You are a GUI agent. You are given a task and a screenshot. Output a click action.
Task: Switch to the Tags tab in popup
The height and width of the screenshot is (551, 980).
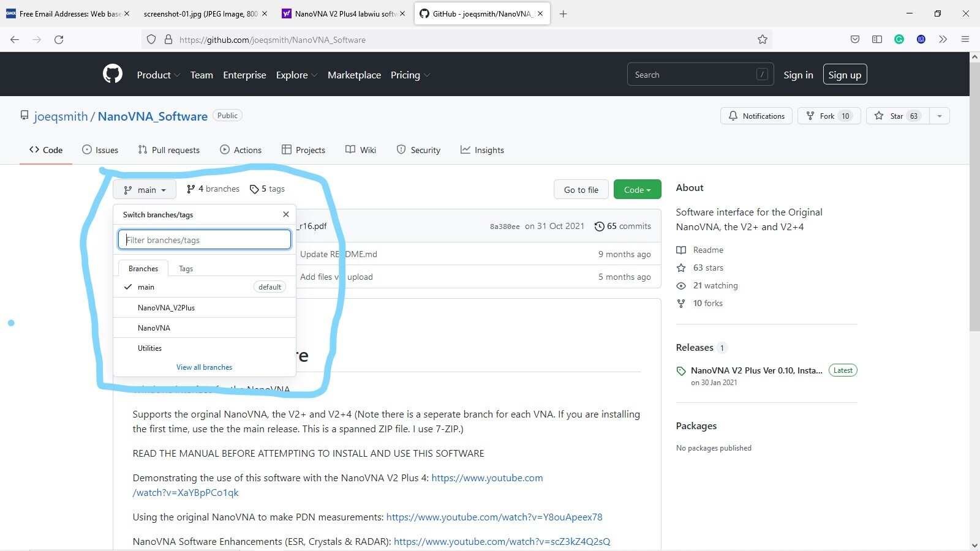pyautogui.click(x=186, y=269)
